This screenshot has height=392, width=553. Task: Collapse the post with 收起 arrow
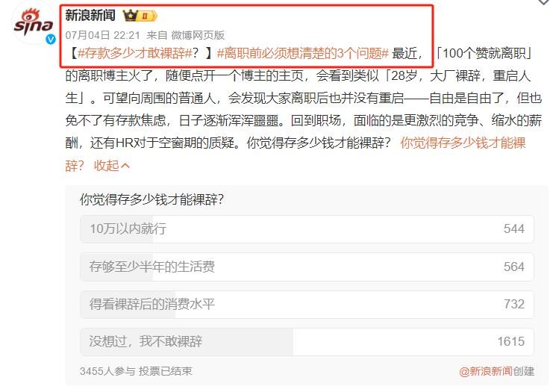click(x=112, y=166)
